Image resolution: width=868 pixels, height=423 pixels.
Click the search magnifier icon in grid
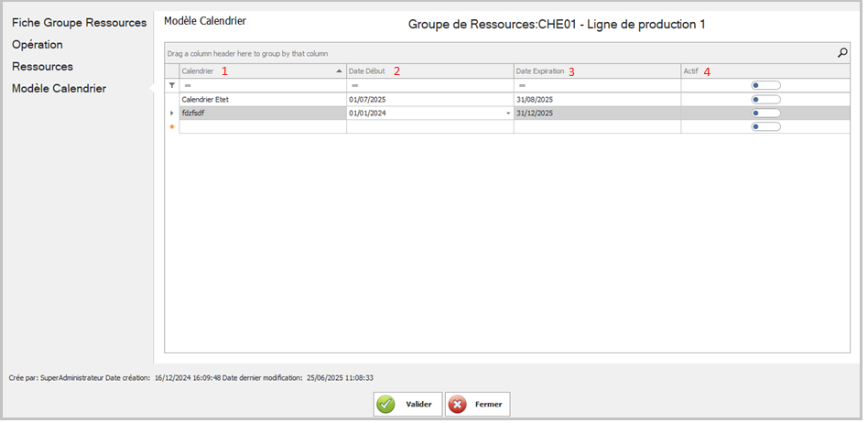click(x=842, y=53)
